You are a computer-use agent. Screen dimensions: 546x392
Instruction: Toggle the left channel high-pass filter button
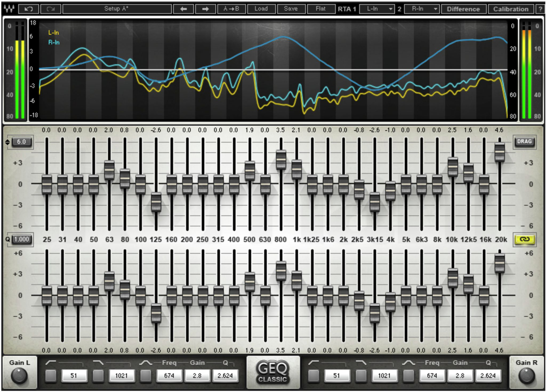(x=51, y=376)
